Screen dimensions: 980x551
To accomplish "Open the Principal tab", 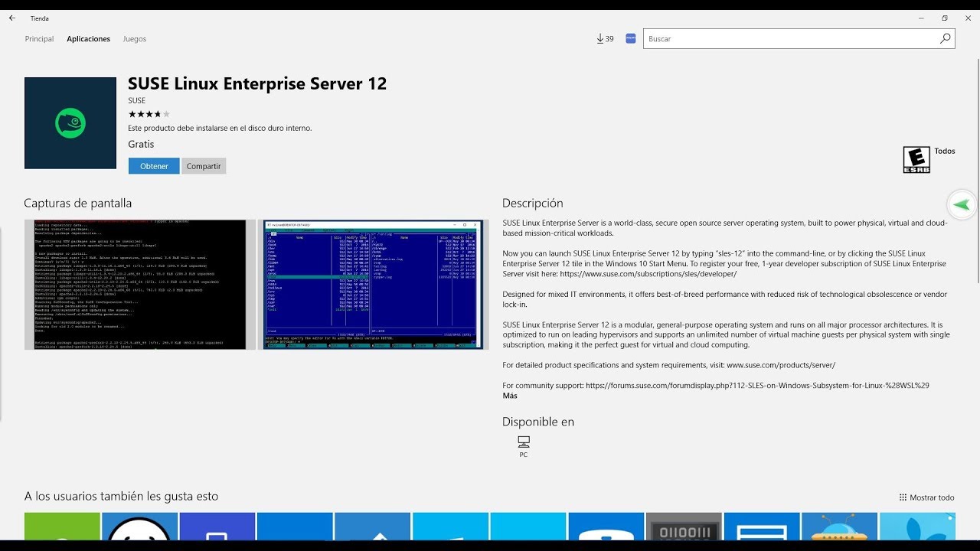I will click(39, 39).
